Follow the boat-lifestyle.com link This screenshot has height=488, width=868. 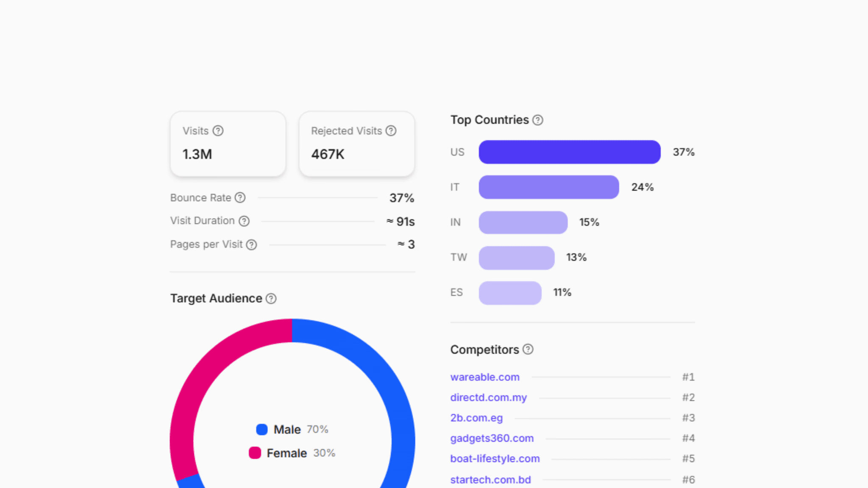[x=495, y=458]
